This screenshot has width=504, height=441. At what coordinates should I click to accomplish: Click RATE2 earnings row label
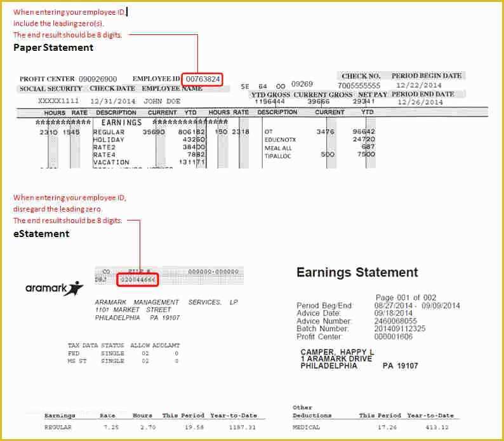click(104, 147)
